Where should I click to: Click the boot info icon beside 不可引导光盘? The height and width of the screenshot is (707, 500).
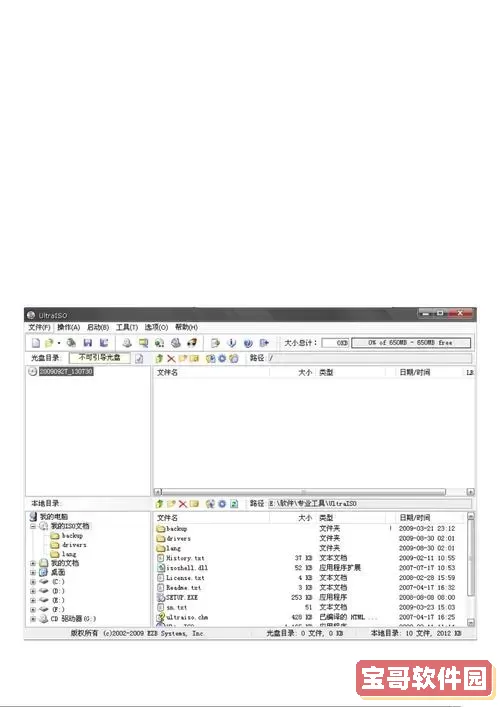[x=139, y=358]
